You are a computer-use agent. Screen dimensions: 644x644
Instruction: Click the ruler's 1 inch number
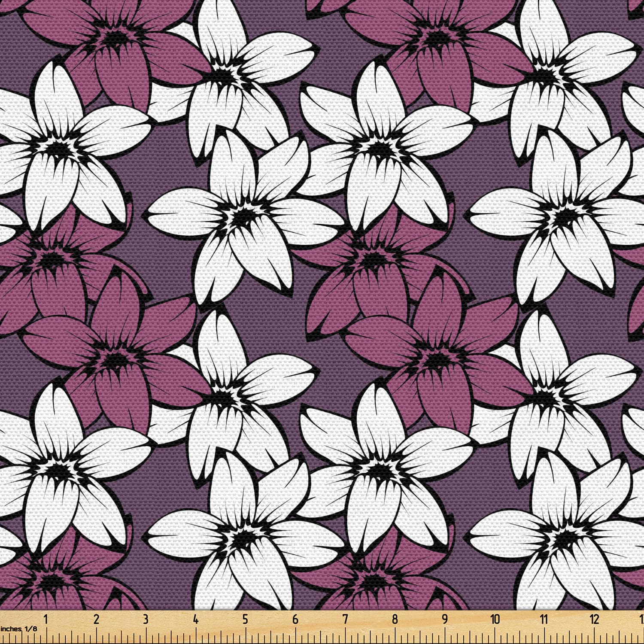pos(46,619)
